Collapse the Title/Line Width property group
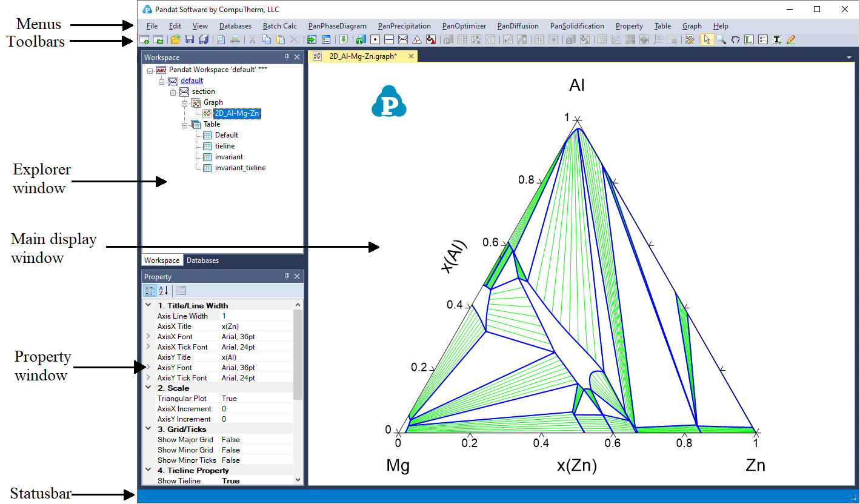The height and width of the screenshot is (504, 860). coord(148,306)
